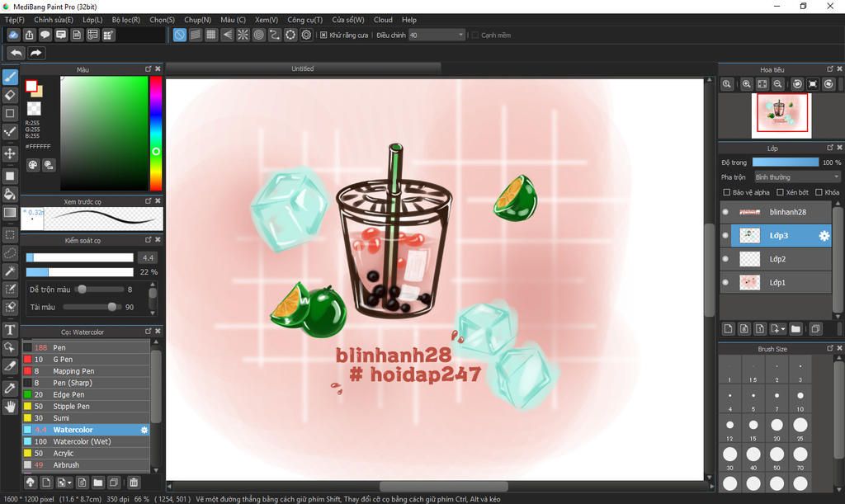The image size is (845, 504).
Task: Click the canvas horizontal scrollbar
Action: 443,486
